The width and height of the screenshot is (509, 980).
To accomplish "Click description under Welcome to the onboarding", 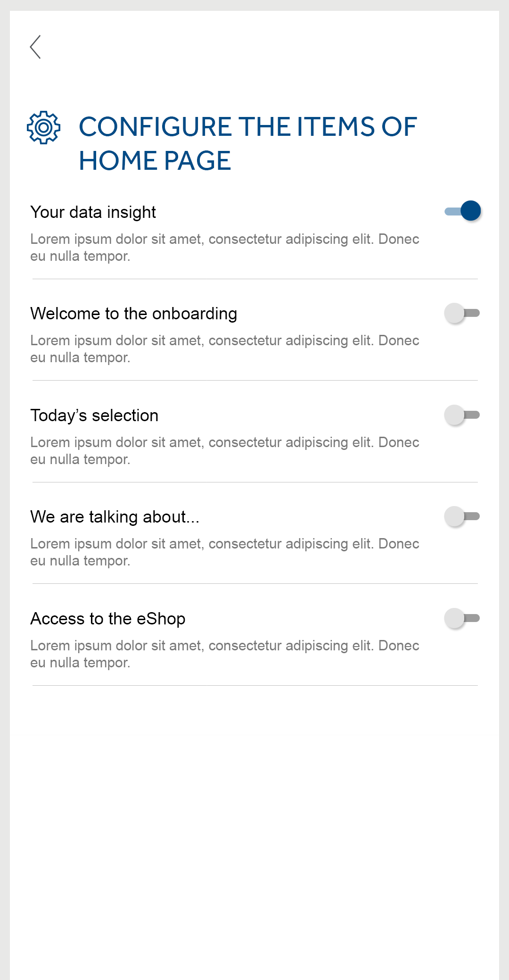I will 224,349.
